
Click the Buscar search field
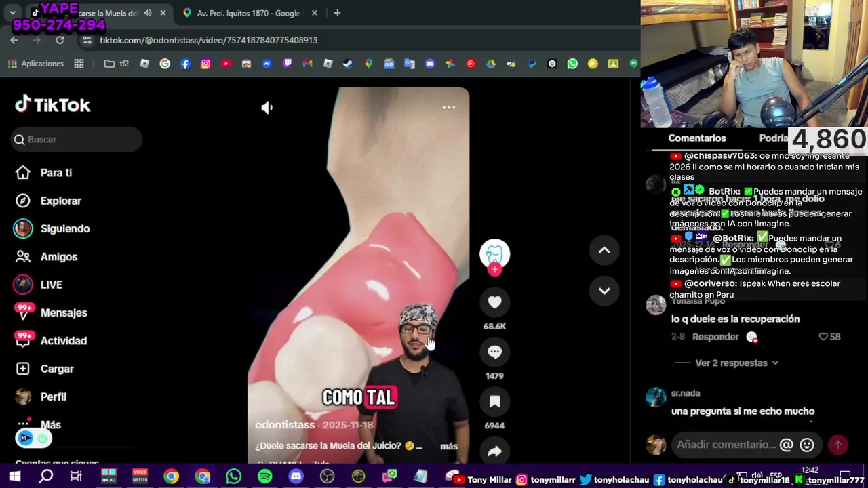(x=77, y=140)
